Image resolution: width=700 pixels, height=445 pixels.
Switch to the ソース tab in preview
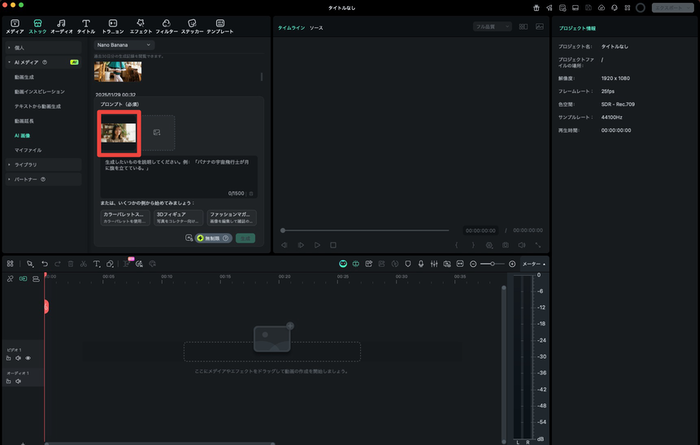point(316,28)
